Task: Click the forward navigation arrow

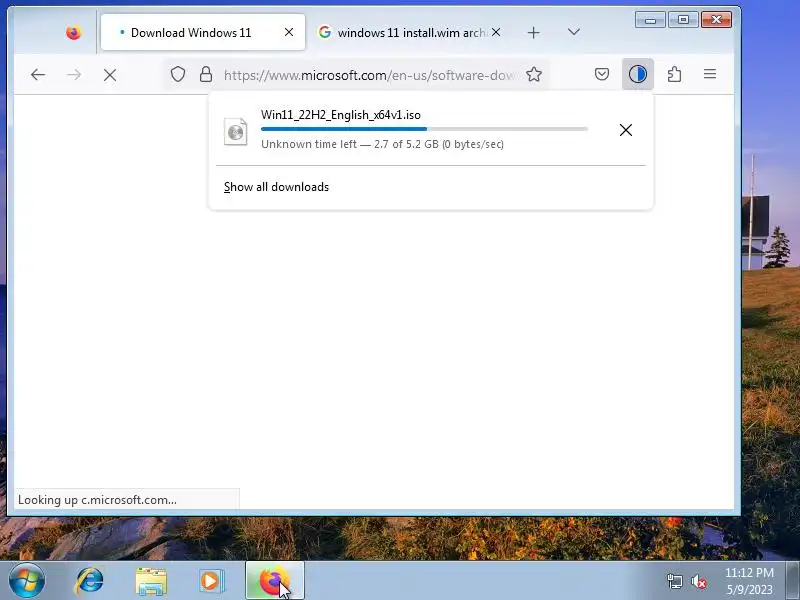Action: [74, 75]
